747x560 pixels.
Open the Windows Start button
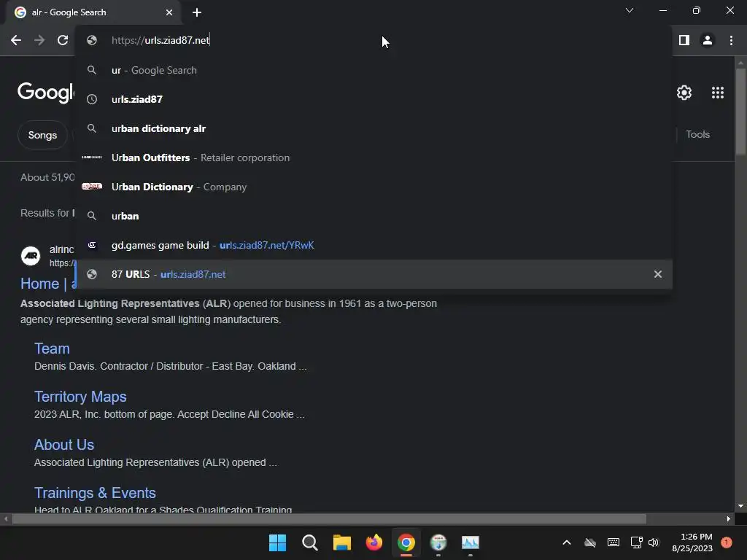tap(277, 542)
